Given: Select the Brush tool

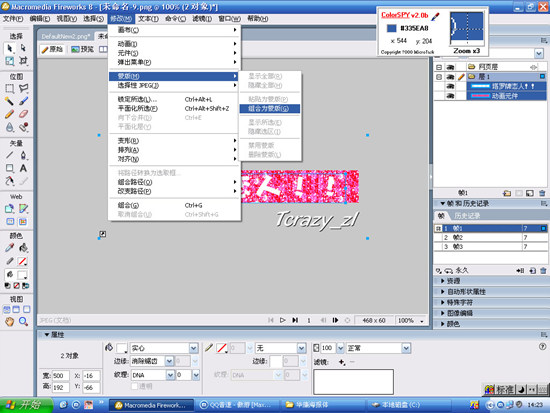Looking at the screenshot, I should (23, 101).
